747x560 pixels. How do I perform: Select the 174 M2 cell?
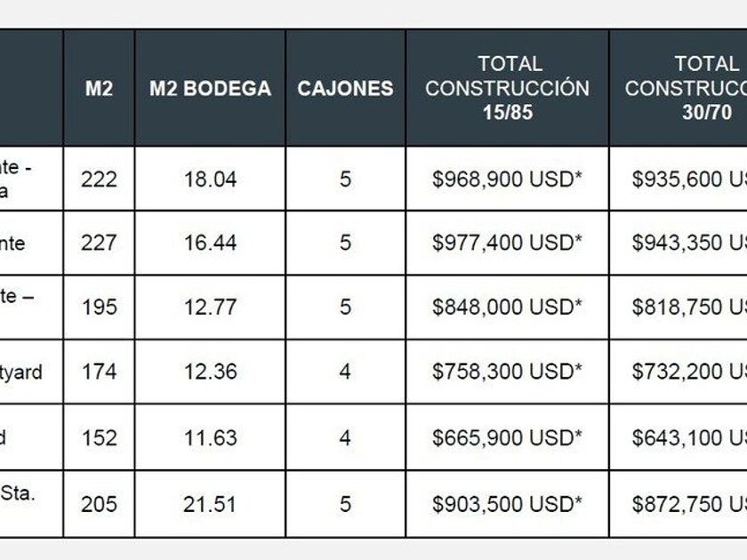tap(99, 372)
